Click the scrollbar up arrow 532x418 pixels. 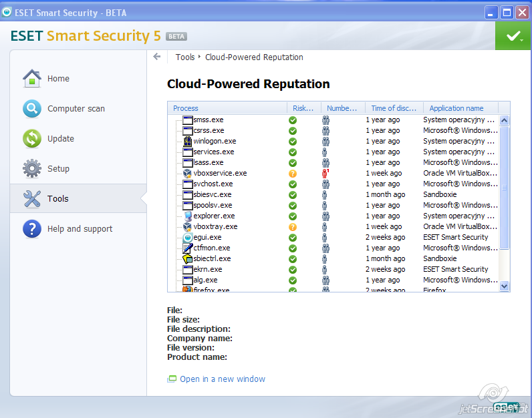[x=504, y=120]
